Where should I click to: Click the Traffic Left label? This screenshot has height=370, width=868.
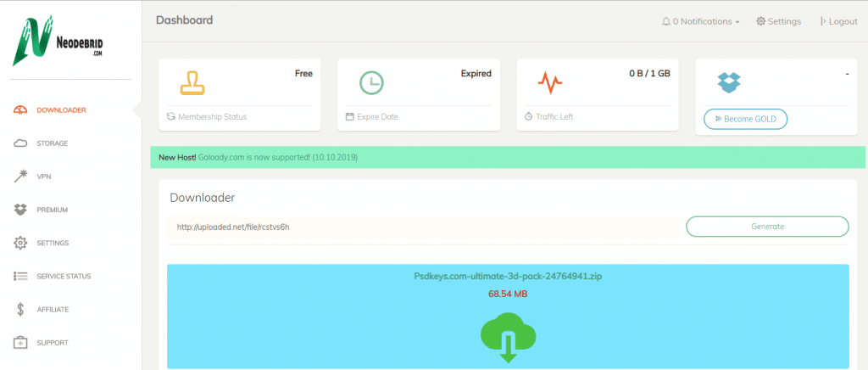click(x=554, y=117)
